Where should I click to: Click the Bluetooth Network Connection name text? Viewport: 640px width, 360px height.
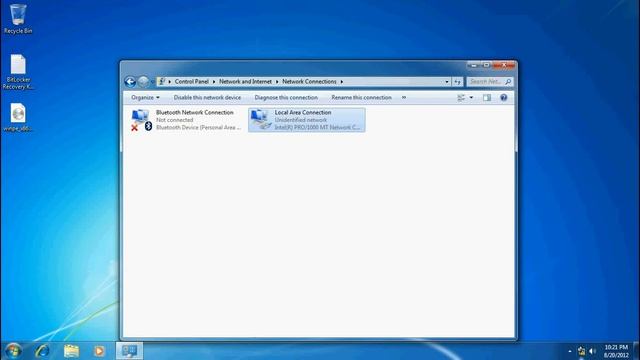pos(195,112)
